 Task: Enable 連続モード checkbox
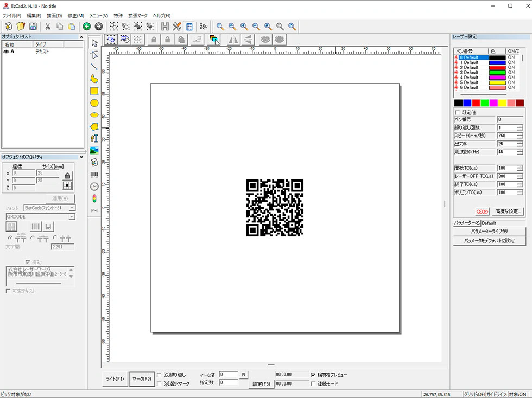(x=313, y=383)
